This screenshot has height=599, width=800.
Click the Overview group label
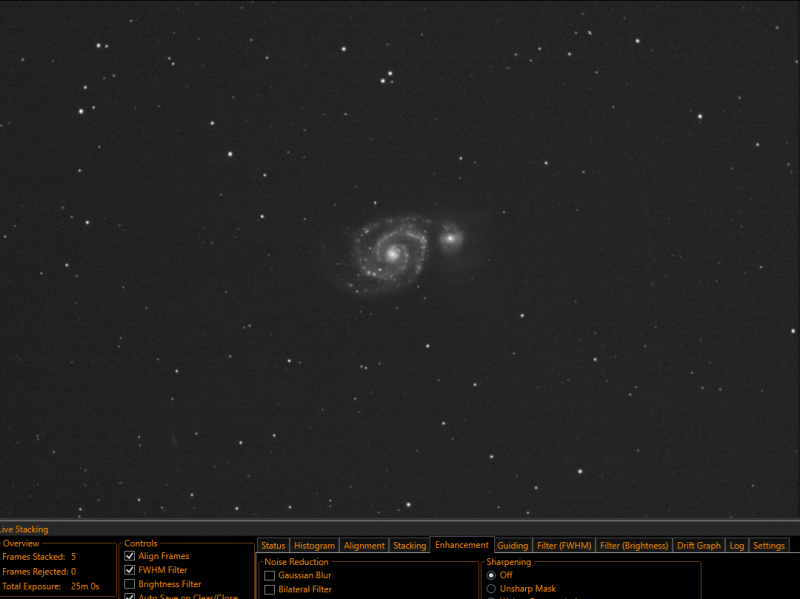coord(21,543)
